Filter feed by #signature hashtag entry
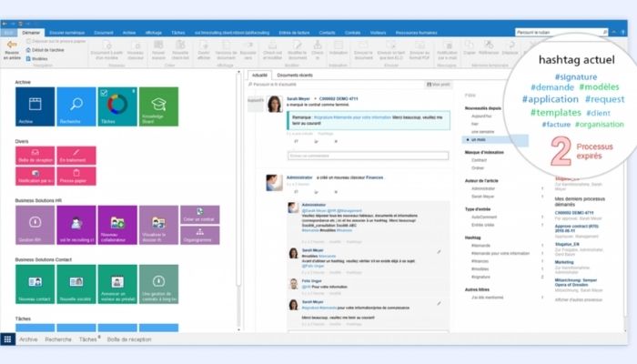The image size is (637, 364). click(x=480, y=277)
